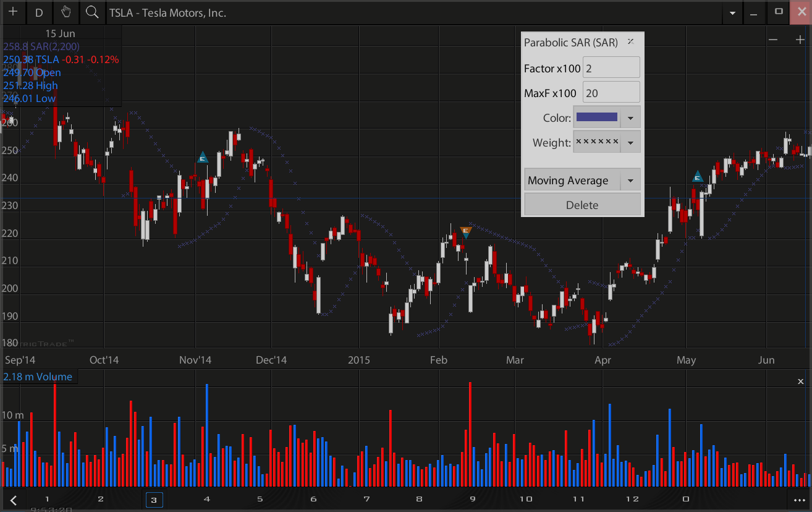812x512 pixels.
Task: Close the Parabolic SAR settings panel
Action: coord(631,42)
